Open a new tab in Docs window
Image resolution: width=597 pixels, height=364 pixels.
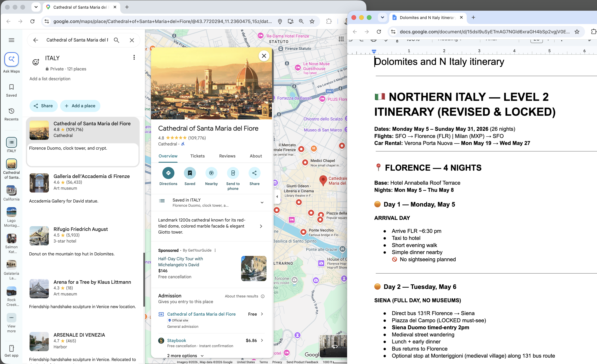(x=473, y=17)
